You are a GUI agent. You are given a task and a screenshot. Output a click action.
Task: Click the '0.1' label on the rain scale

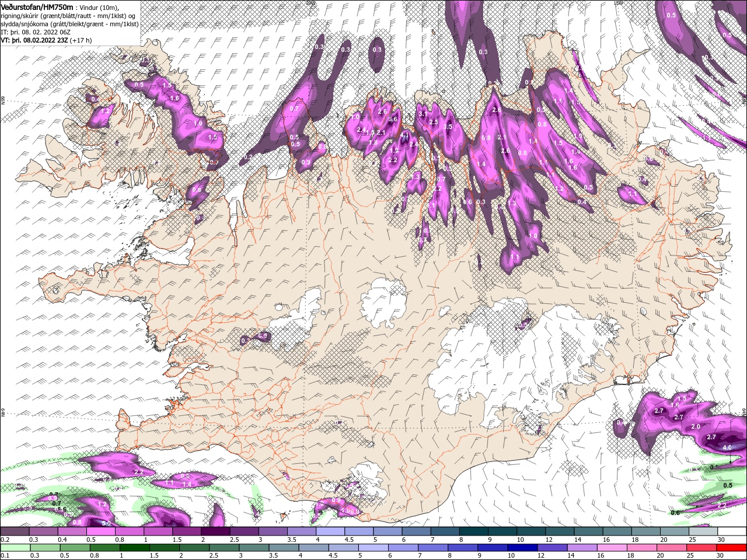point(5,556)
